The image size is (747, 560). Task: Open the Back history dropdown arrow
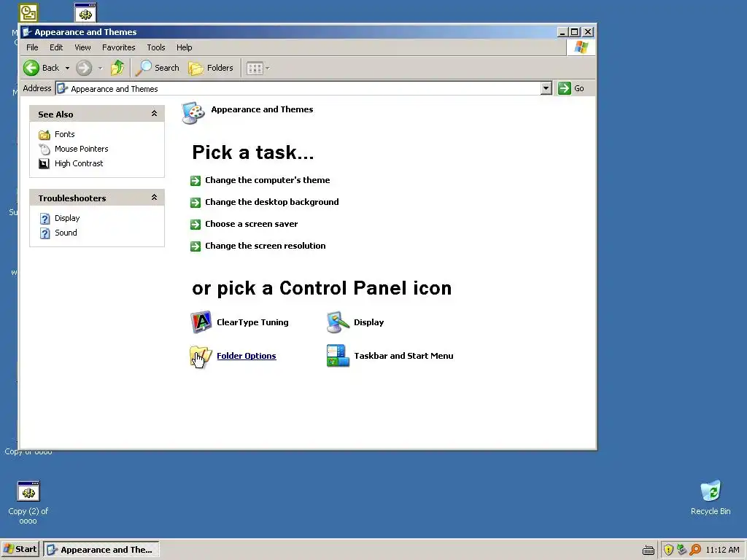[67, 68]
